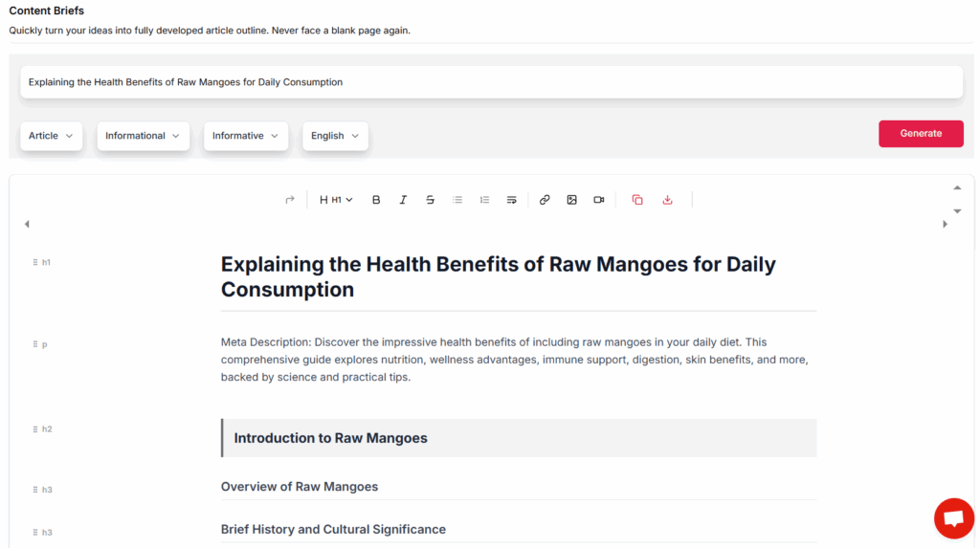Image resolution: width=980 pixels, height=548 pixels.
Task: Insert a hyperlink
Action: [x=545, y=200]
